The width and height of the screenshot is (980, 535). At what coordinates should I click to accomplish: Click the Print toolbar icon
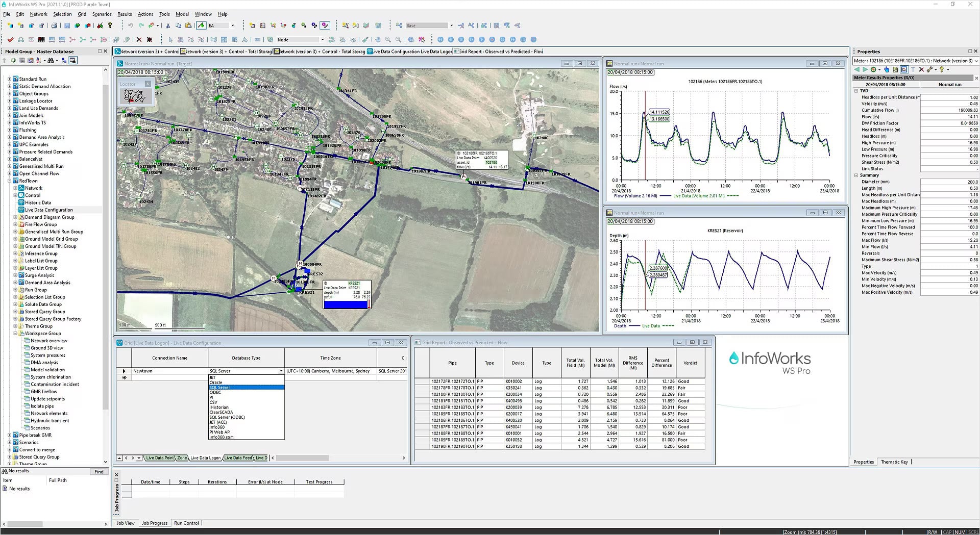pyautogui.click(x=54, y=25)
